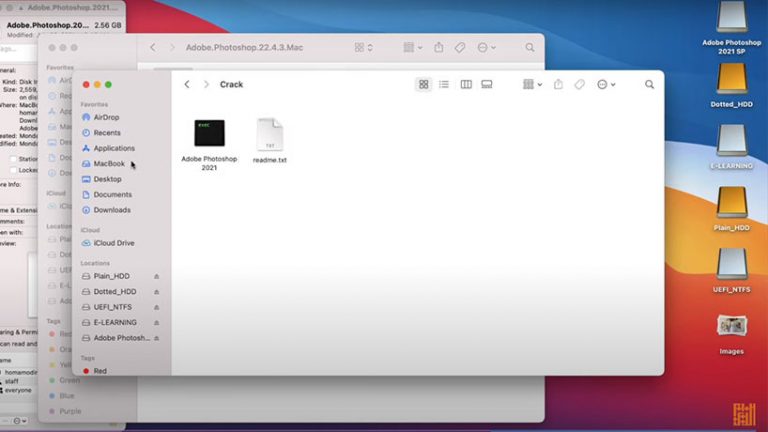The height and width of the screenshot is (432, 768).
Task: Open Downloads in the sidebar
Action: coord(112,210)
